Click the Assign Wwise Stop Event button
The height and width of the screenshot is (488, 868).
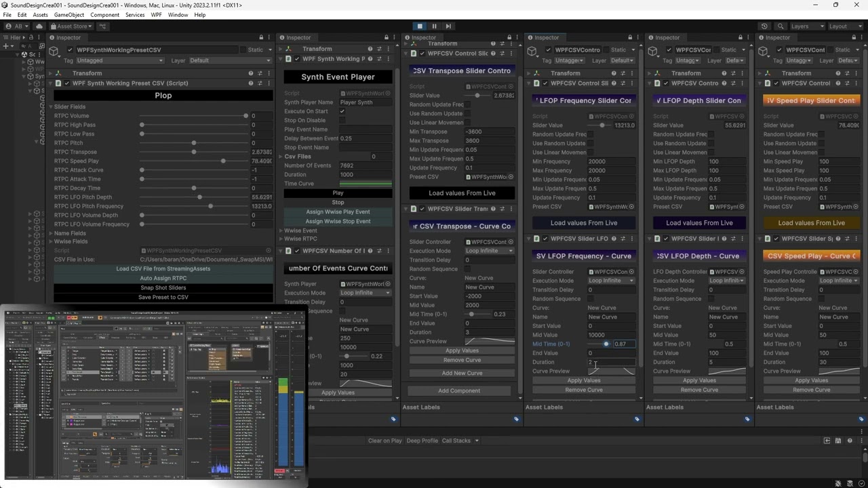(x=338, y=222)
